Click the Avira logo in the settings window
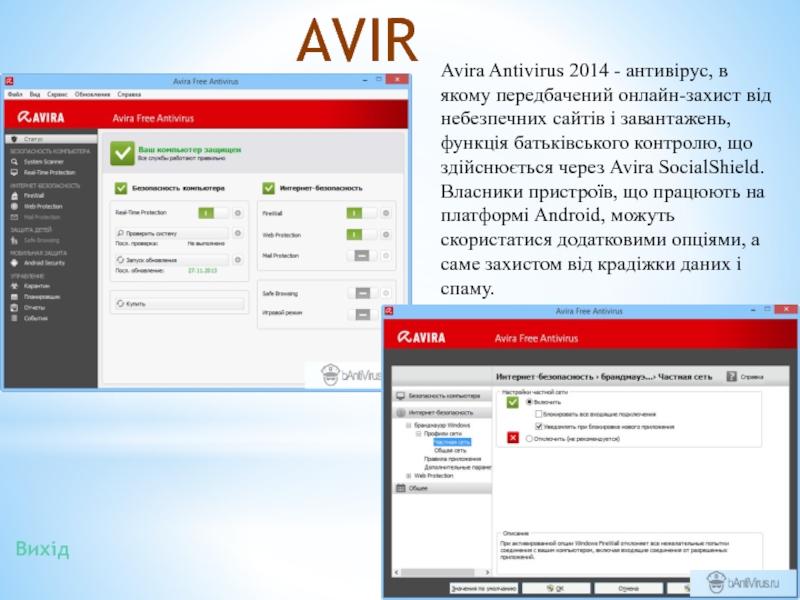The width and height of the screenshot is (800, 600). coord(421,337)
